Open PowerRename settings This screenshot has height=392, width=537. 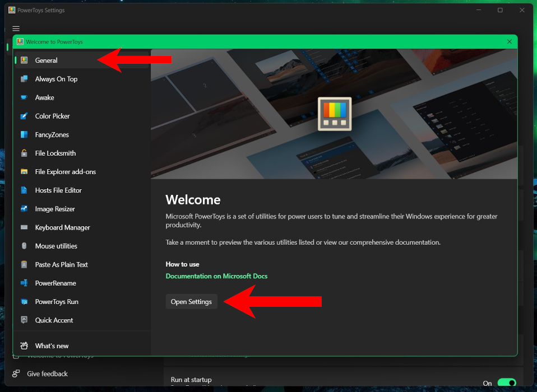coord(54,283)
